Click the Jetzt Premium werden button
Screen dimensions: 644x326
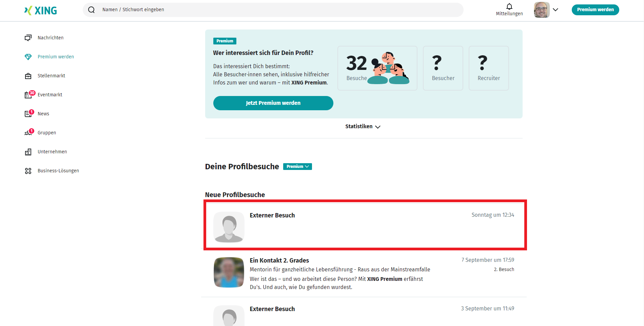coord(273,103)
